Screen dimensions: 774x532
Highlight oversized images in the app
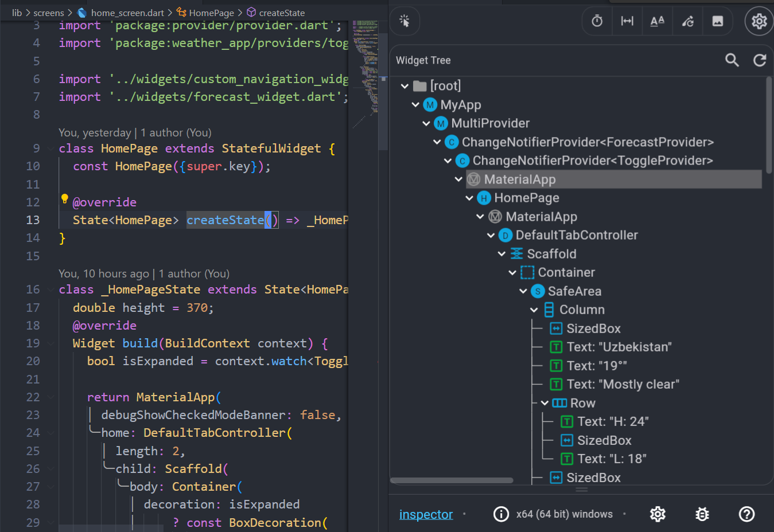coord(718,21)
